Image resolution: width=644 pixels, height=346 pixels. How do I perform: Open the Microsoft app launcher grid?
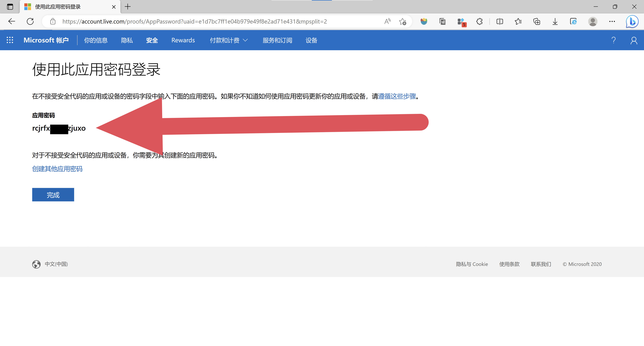pos(10,40)
